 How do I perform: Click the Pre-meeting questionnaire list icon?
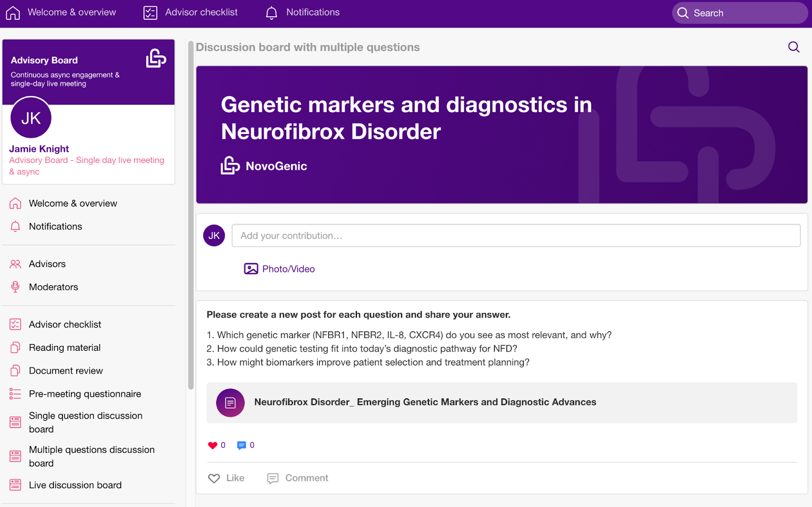[15, 394]
